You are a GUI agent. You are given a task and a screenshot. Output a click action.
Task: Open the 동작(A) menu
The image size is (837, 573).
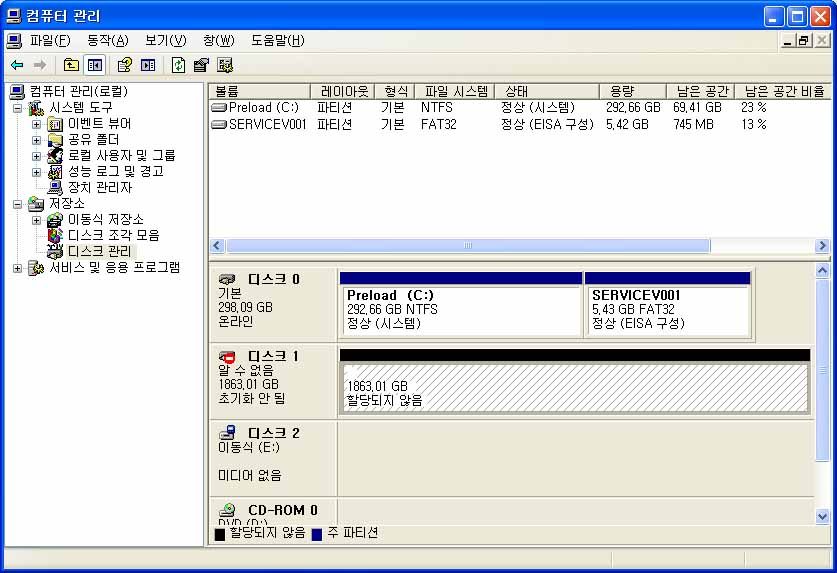(108, 41)
